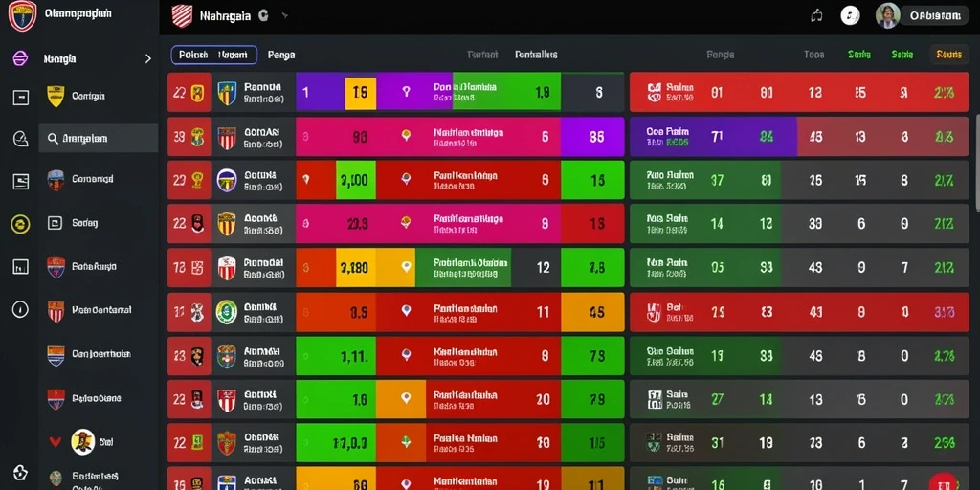
Task: Click the purple 35 cell
Action: tap(592, 136)
